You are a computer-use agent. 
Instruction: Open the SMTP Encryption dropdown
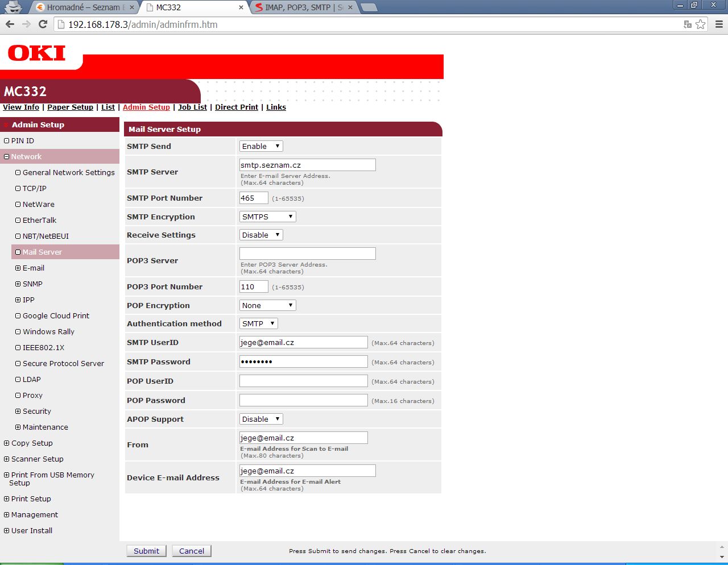(x=268, y=217)
